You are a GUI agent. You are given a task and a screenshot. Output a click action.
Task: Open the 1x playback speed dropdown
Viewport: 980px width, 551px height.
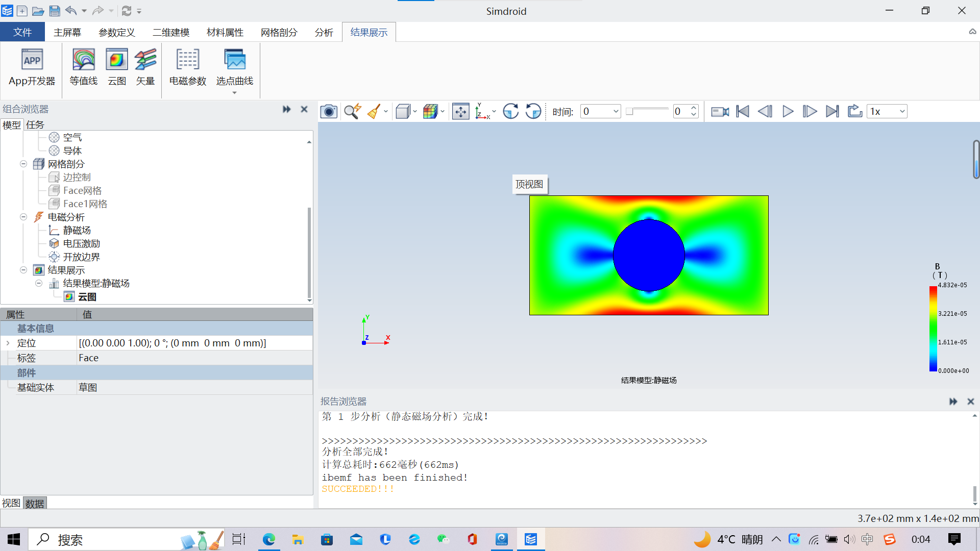click(887, 111)
